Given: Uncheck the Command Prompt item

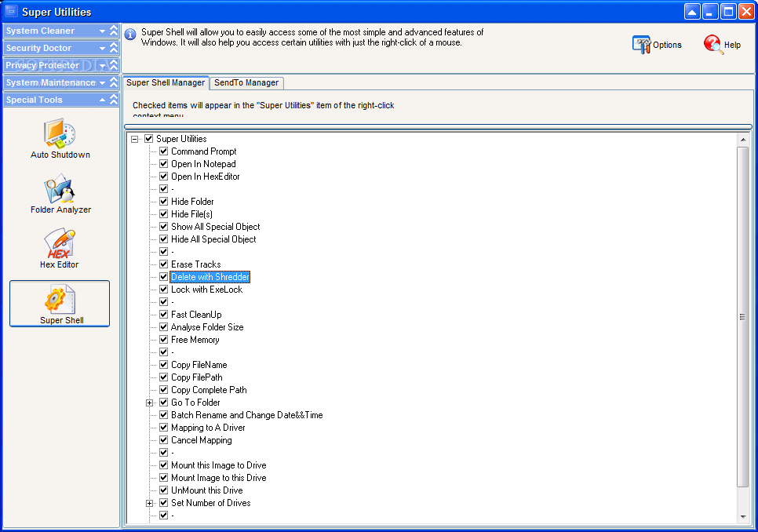Looking at the screenshot, I should point(164,151).
